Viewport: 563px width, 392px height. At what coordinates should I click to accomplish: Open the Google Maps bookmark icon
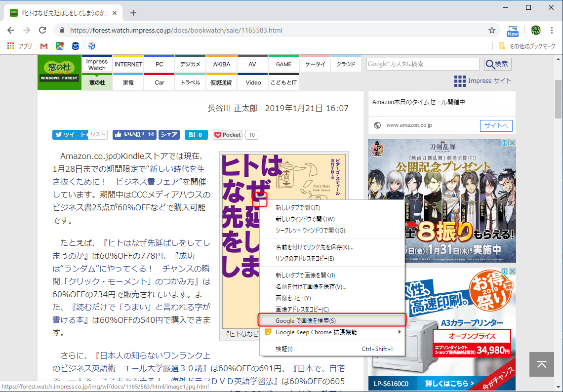[59, 46]
